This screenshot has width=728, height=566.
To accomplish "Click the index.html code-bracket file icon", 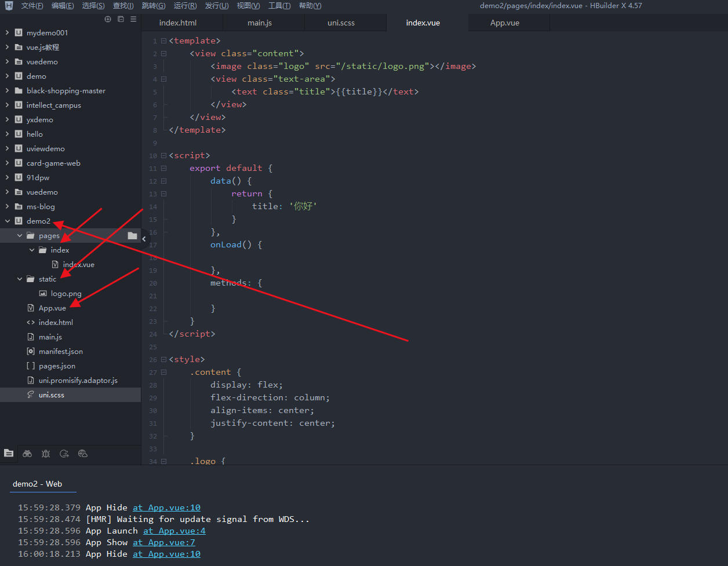I will (x=31, y=323).
